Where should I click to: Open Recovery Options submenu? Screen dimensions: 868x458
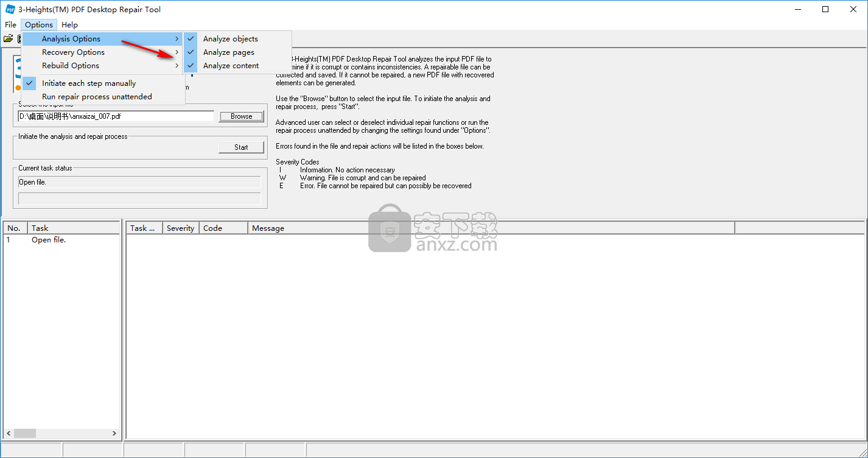coord(102,52)
